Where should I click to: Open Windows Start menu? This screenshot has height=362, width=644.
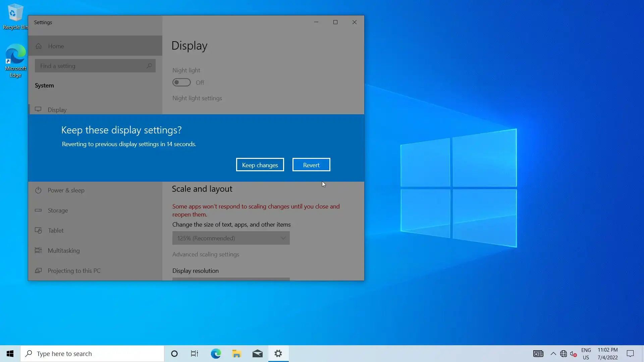10,354
